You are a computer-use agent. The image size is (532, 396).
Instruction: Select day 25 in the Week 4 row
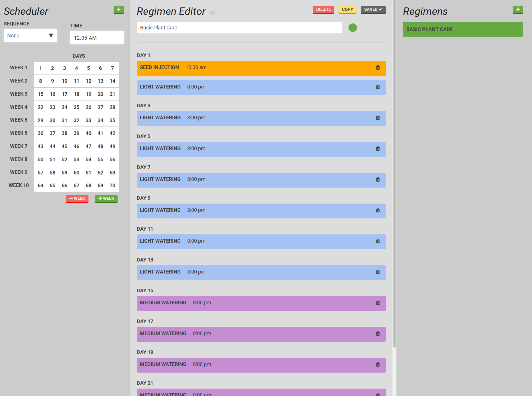(x=76, y=107)
